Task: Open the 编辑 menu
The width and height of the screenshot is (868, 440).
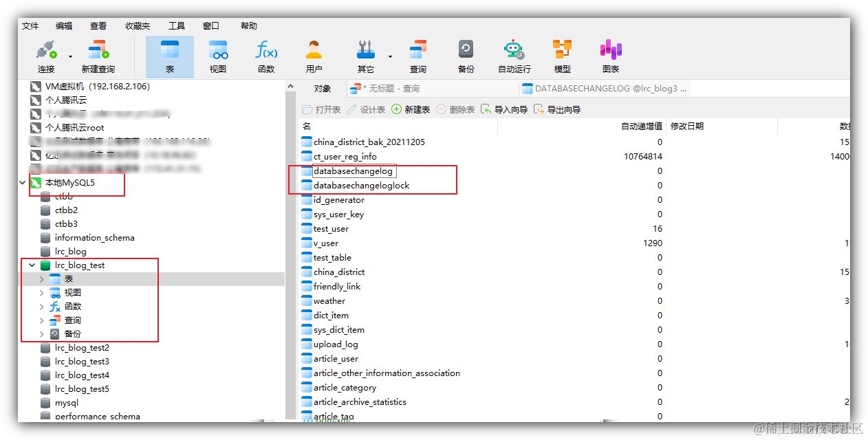Action: point(64,26)
